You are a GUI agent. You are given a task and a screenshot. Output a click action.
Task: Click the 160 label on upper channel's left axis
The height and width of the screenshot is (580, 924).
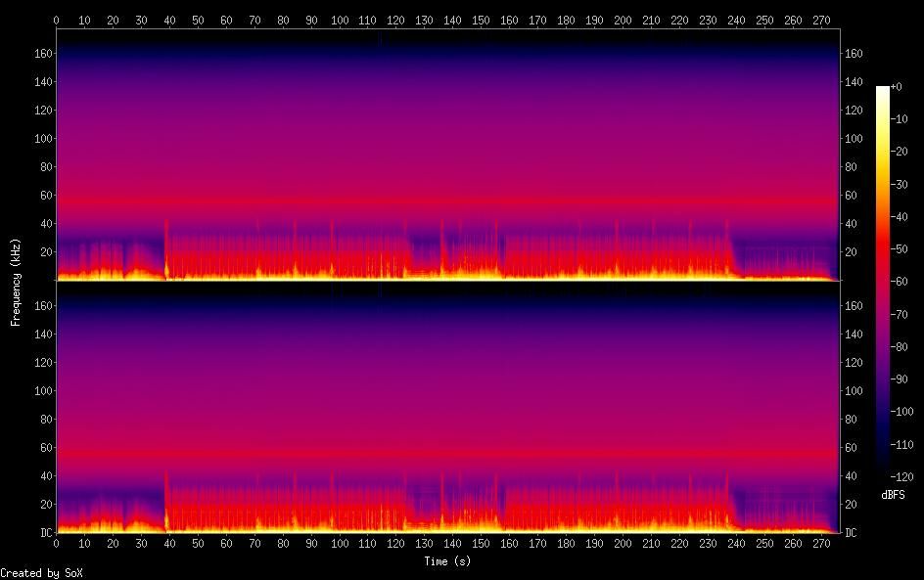(x=42, y=54)
